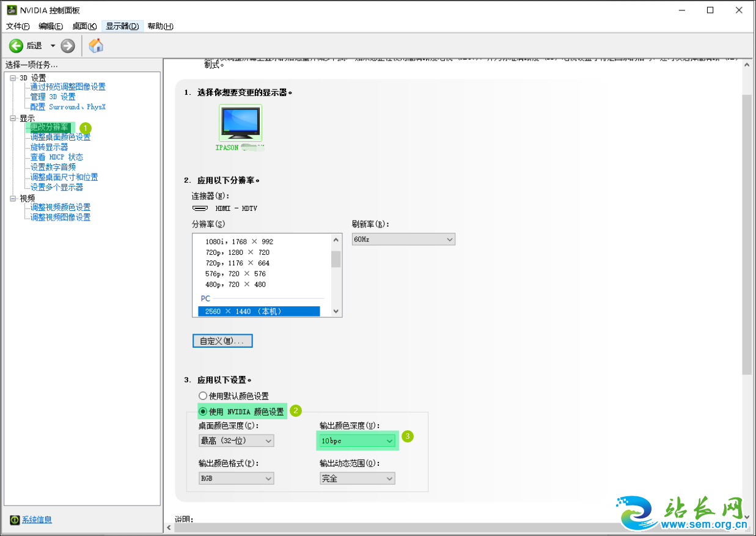
Task: Select the 2560 × 1440 resolution entry
Action: [259, 310]
